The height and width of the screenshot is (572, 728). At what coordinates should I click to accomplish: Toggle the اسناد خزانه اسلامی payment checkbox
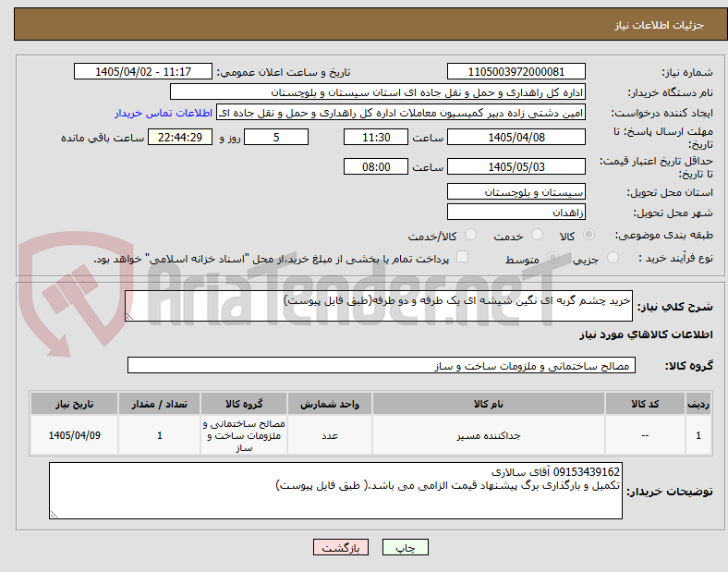(463, 257)
